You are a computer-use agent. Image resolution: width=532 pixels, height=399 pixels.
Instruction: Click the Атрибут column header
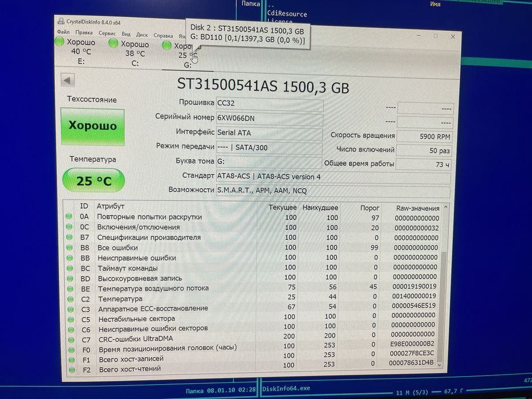click(x=110, y=206)
